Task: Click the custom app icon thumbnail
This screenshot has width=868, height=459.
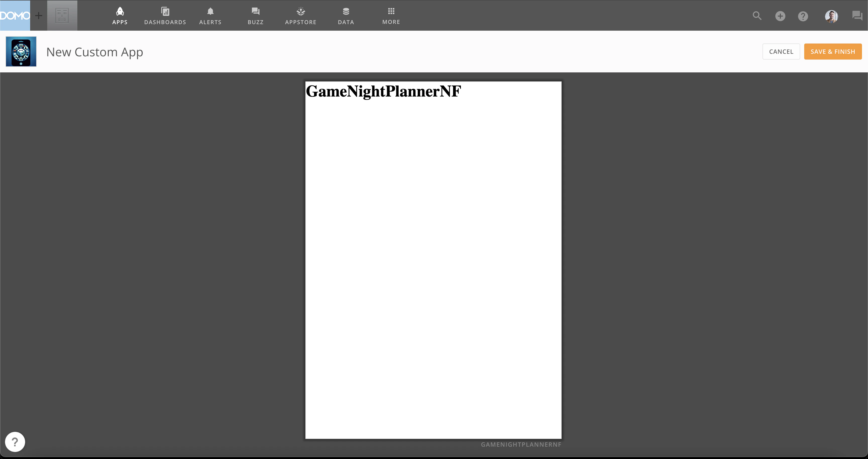Action: 21,52
